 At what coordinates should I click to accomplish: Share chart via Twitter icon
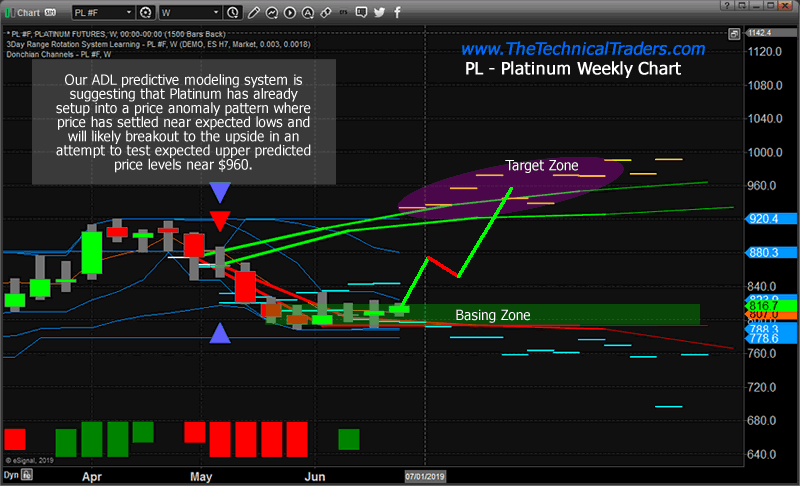point(379,13)
